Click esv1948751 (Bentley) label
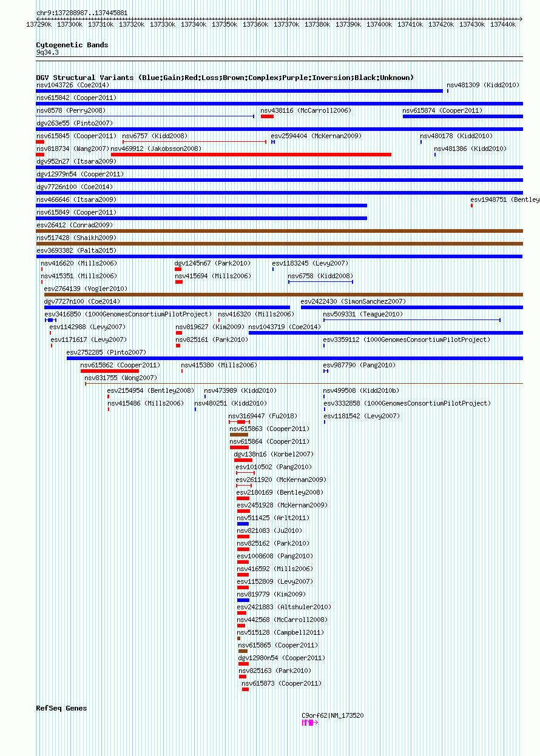 click(505, 200)
